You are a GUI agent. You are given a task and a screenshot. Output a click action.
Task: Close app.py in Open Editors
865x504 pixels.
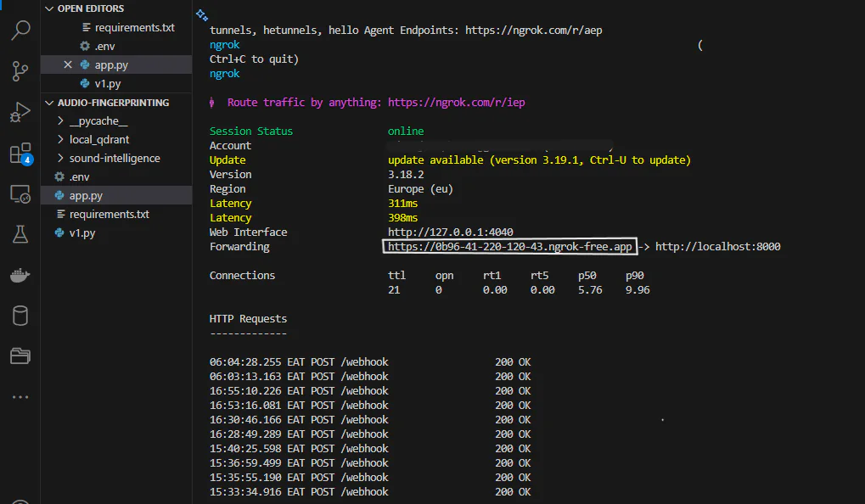67,64
